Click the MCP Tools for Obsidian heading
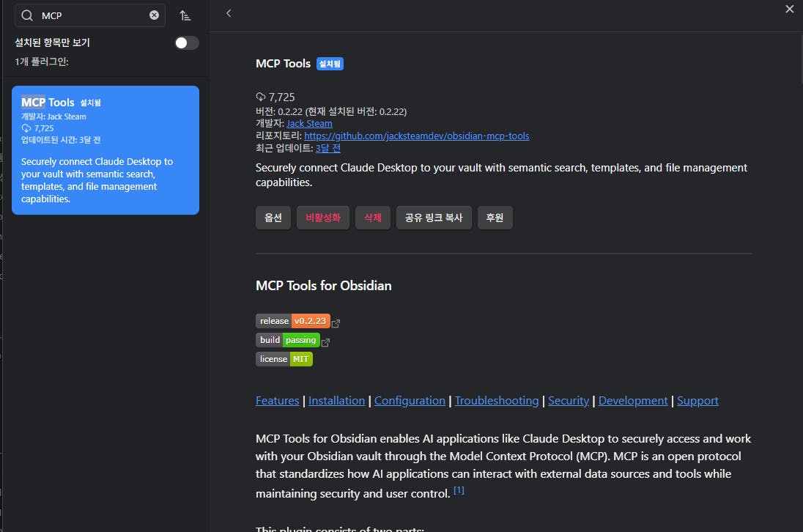The height and width of the screenshot is (532, 803). [x=324, y=286]
